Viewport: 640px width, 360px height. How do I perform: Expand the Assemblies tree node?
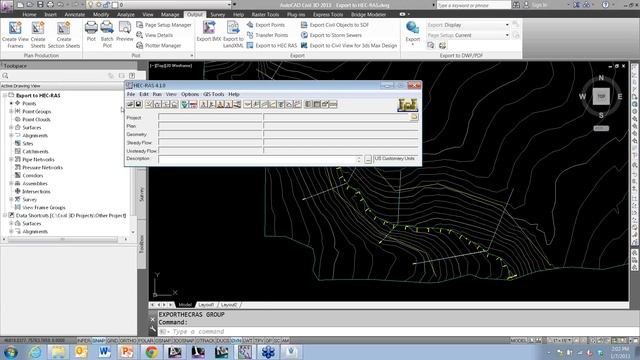(11, 184)
